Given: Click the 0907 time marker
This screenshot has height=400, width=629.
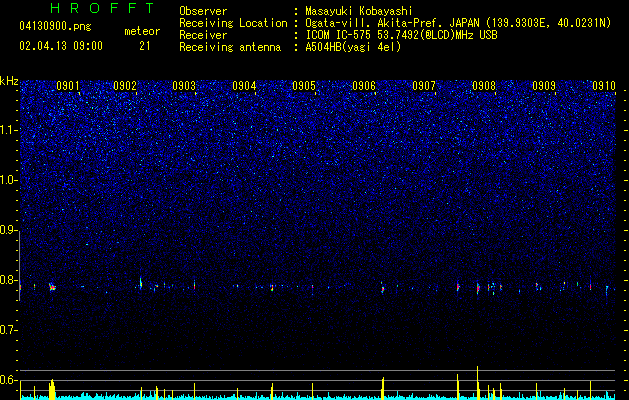Looking at the screenshot, I should click(x=424, y=86).
